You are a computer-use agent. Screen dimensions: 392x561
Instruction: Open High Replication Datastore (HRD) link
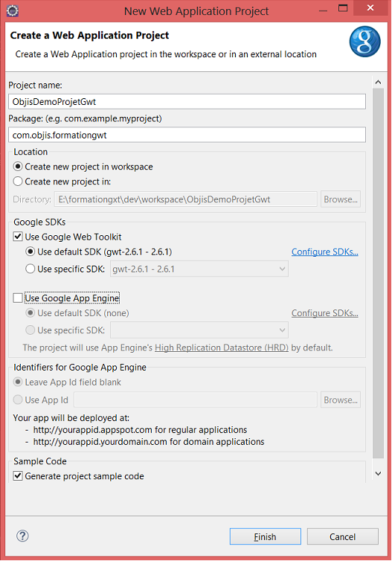(222, 347)
